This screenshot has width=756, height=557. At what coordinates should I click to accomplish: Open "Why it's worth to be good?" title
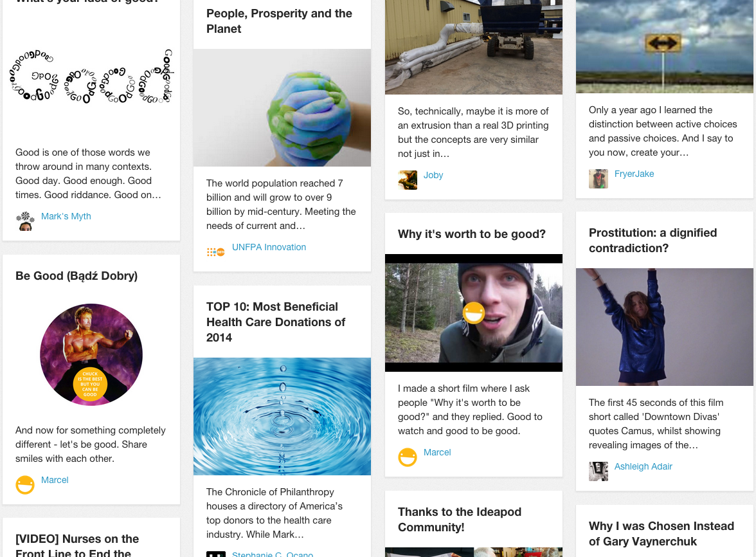pos(472,234)
